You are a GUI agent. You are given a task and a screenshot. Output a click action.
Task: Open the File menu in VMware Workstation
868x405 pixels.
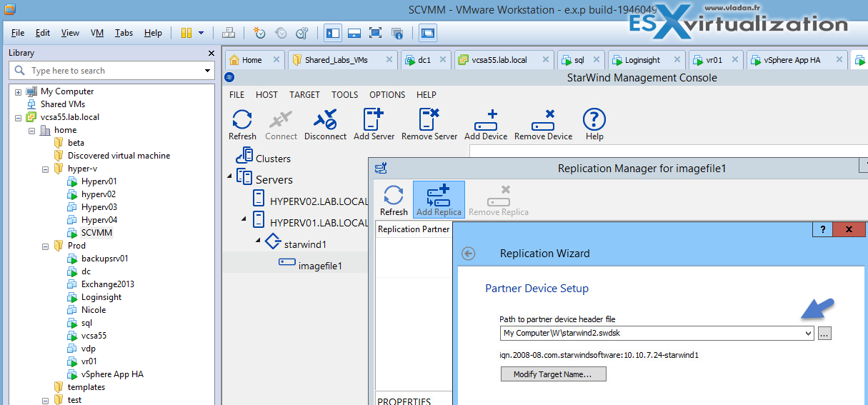[18, 33]
